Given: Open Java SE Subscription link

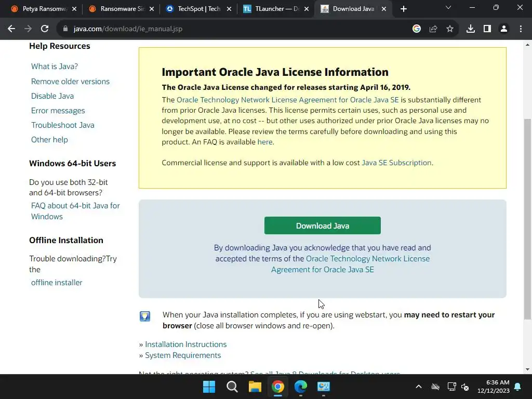Looking at the screenshot, I should pos(396,163).
